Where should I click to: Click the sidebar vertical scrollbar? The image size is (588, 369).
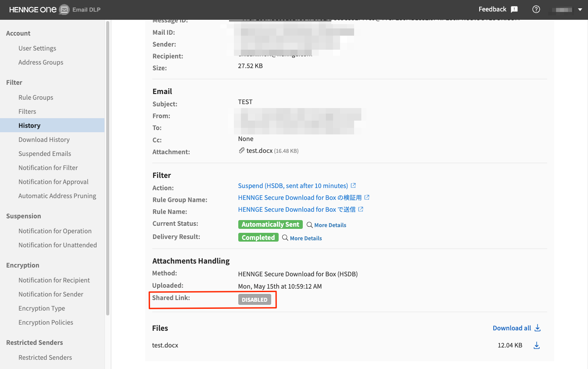108,168
